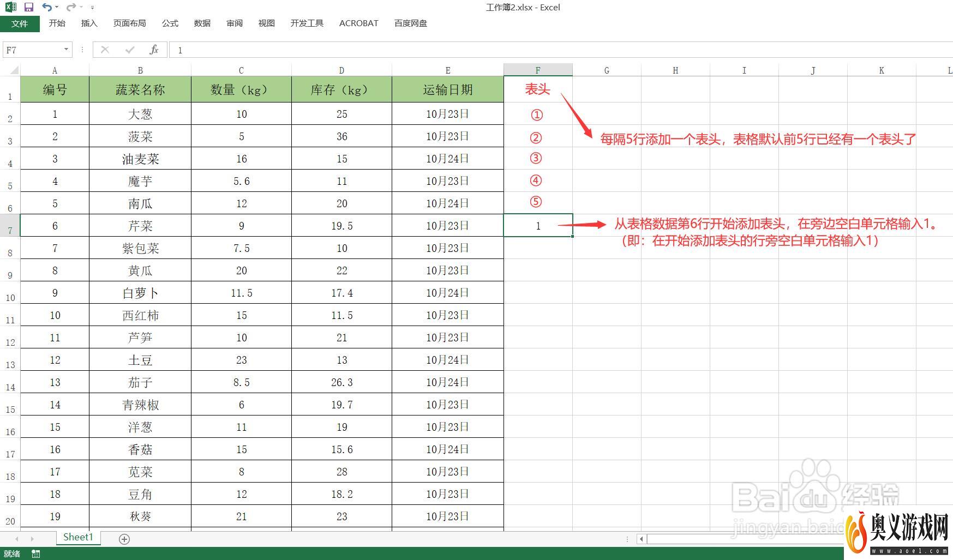
Task: Open the 视图 ribbon tab
Action: (x=267, y=23)
